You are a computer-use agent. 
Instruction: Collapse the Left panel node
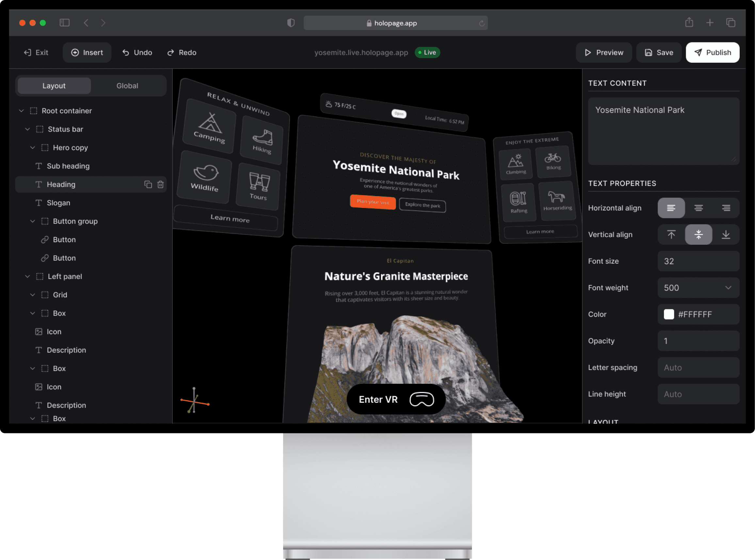coord(27,276)
